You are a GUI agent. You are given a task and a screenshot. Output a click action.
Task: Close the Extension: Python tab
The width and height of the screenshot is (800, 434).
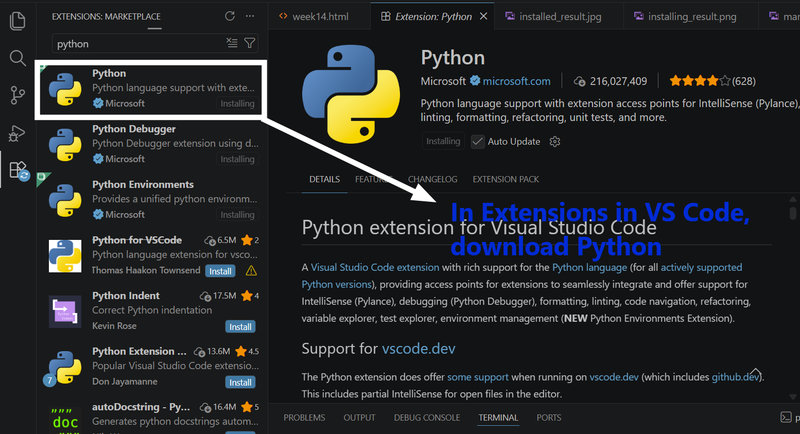(483, 16)
